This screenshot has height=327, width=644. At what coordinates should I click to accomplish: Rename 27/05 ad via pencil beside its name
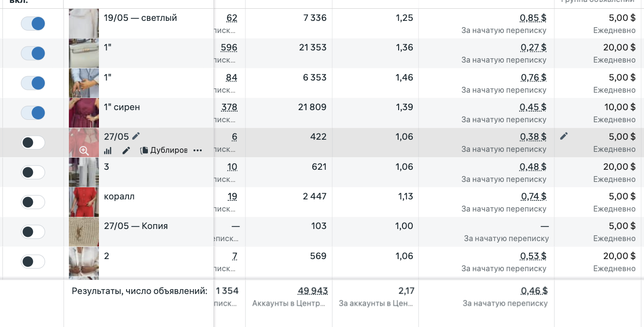click(136, 136)
